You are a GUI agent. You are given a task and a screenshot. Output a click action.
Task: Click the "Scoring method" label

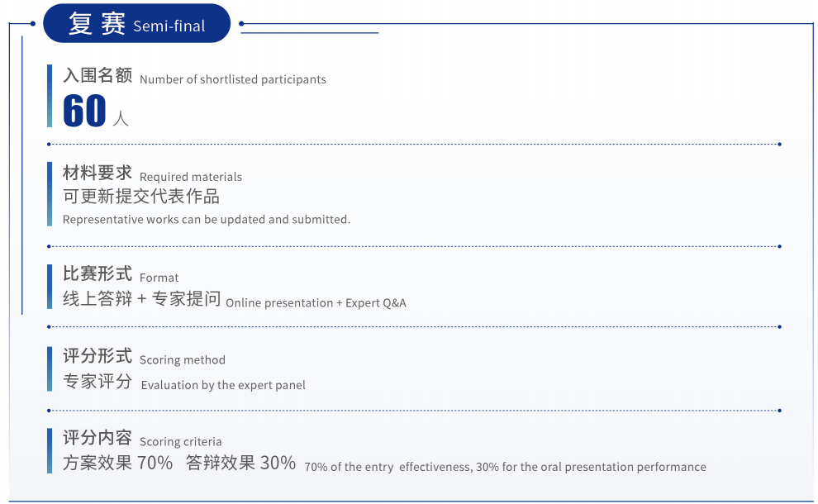point(182,360)
